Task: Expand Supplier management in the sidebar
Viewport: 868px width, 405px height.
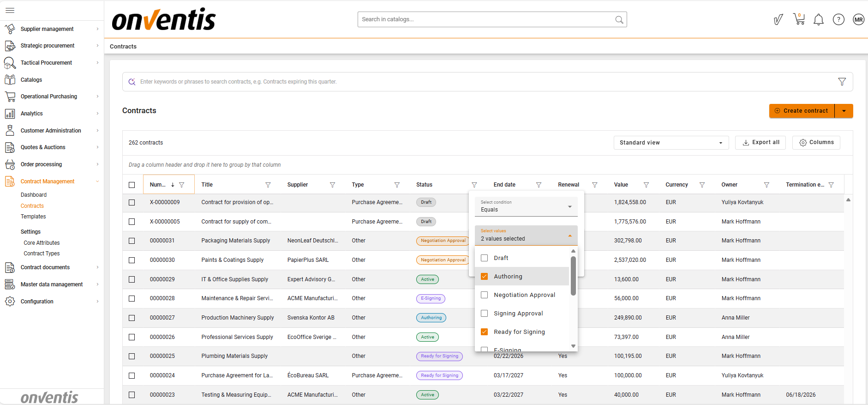Action: tap(47, 29)
